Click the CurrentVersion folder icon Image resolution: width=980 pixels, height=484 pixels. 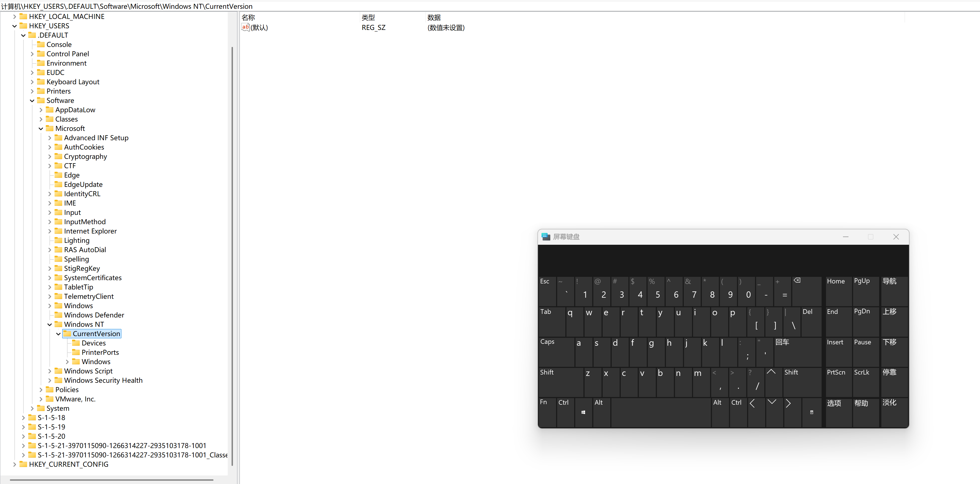click(x=67, y=334)
